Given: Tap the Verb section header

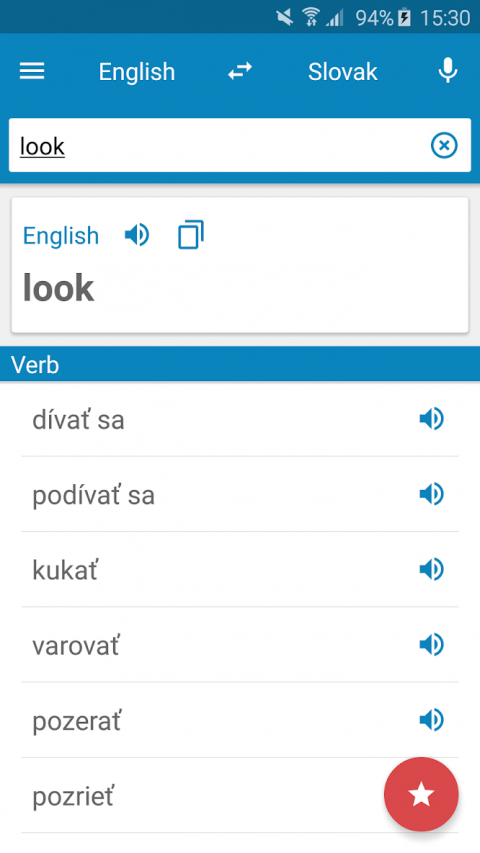Looking at the screenshot, I should pos(240,364).
